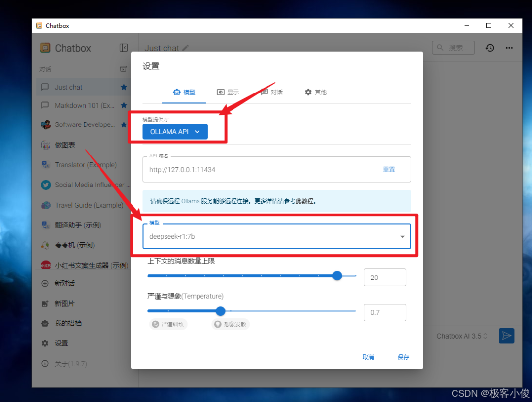Click the 新图片 image icon
This screenshot has width=532, height=402.
45,304
